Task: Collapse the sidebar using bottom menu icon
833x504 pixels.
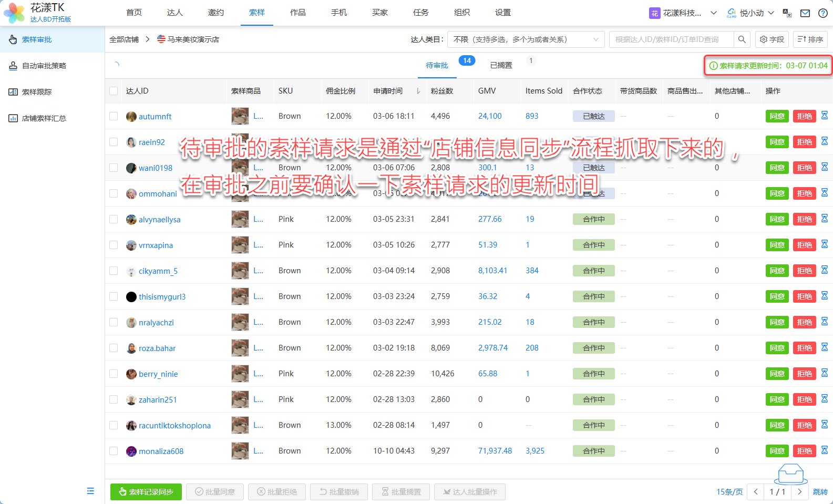Action: [90, 491]
